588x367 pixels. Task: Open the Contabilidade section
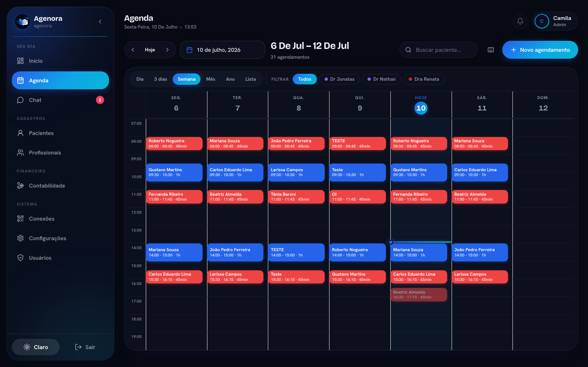[60, 186]
